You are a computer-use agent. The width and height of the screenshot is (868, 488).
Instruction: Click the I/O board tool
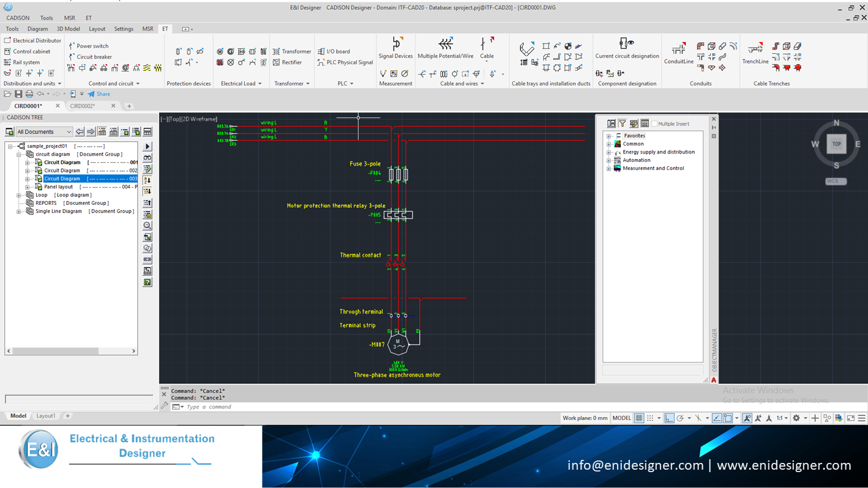tap(334, 51)
